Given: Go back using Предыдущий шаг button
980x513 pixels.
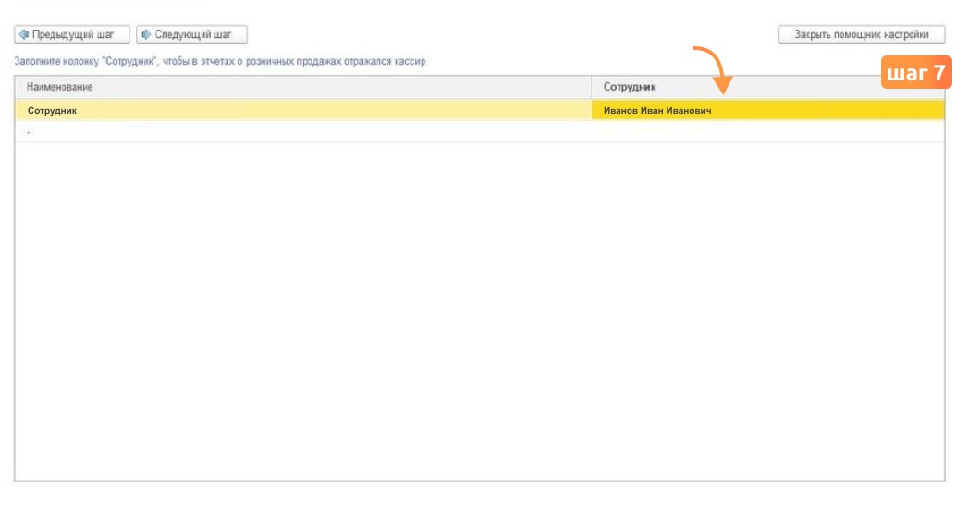Looking at the screenshot, I should click(72, 34).
